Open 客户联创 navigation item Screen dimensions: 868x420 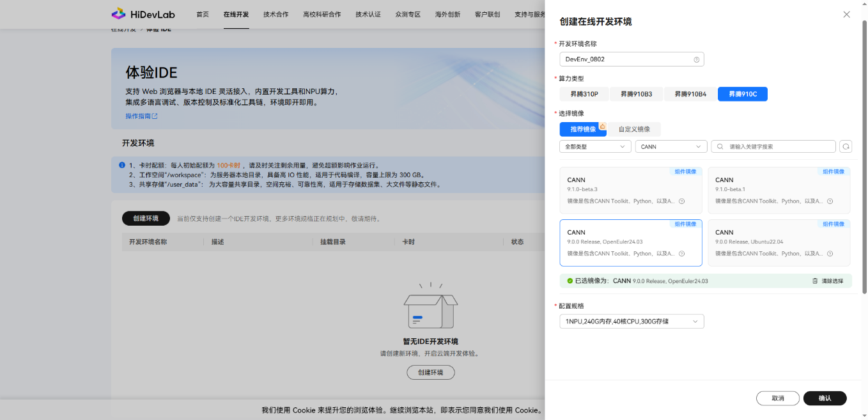pos(488,14)
